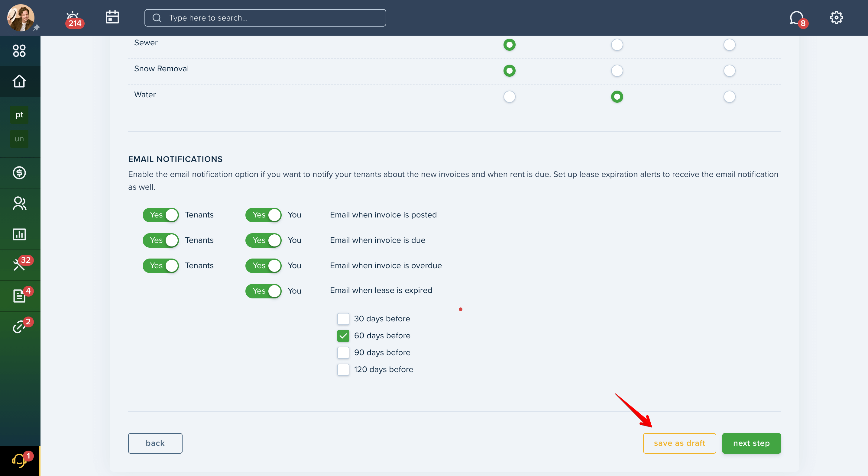
Task: Click the back button
Action: pos(155,443)
